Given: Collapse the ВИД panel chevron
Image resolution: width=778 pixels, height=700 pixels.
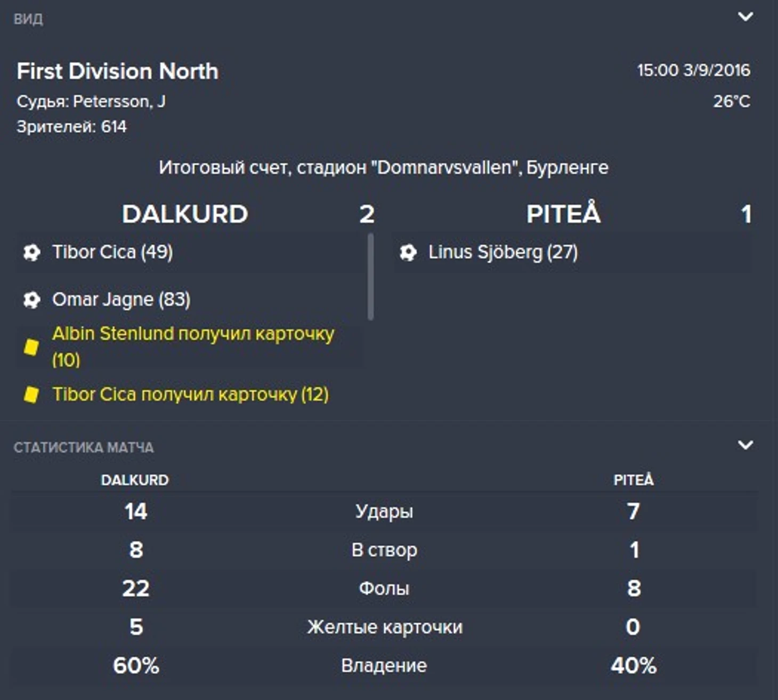Looking at the screenshot, I should [x=745, y=17].
